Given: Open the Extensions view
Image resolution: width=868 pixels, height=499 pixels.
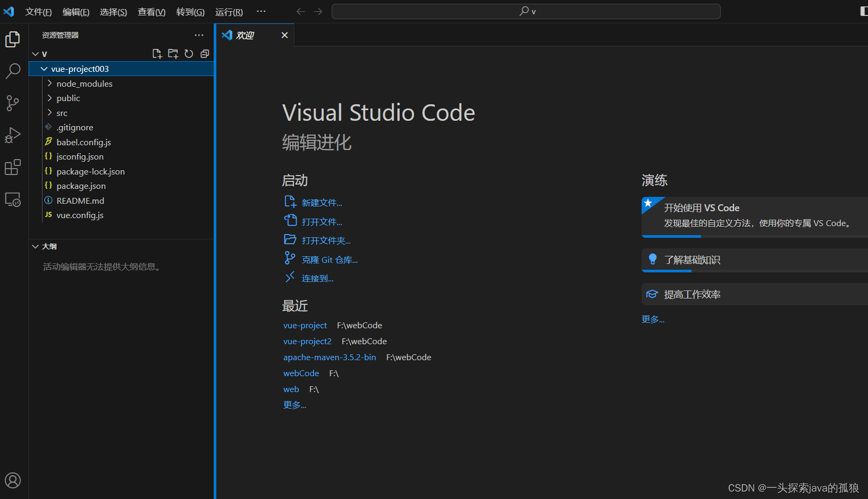Looking at the screenshot, I should [13, 168].
